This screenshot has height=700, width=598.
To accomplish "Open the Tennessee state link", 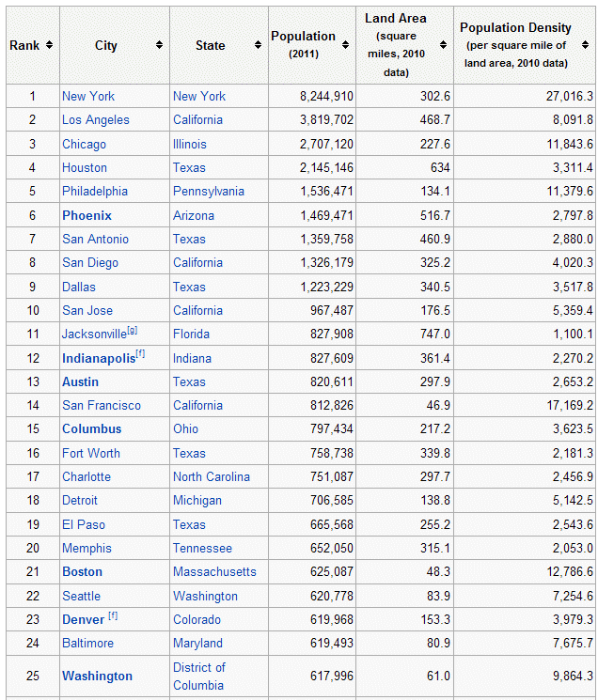I will tap(202, 548).
